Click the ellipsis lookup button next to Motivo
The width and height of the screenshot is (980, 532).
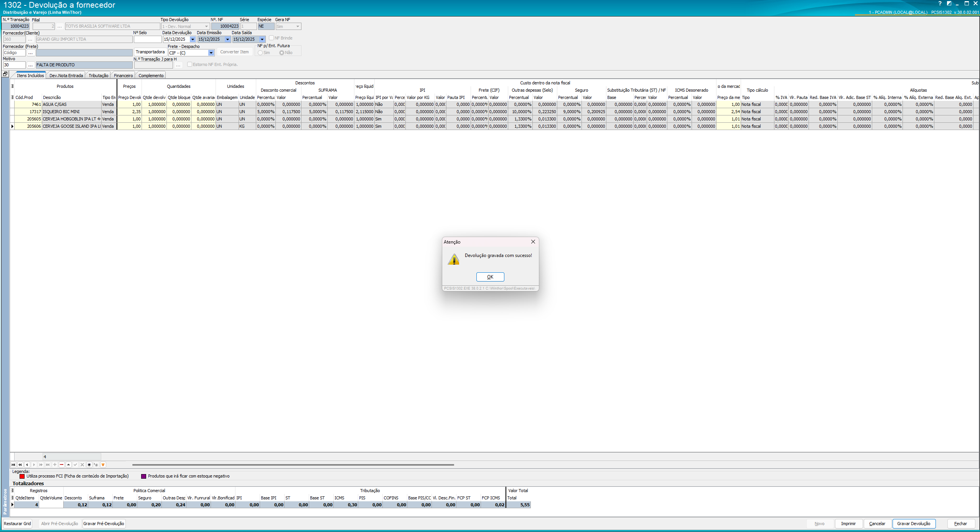(31, 65)
